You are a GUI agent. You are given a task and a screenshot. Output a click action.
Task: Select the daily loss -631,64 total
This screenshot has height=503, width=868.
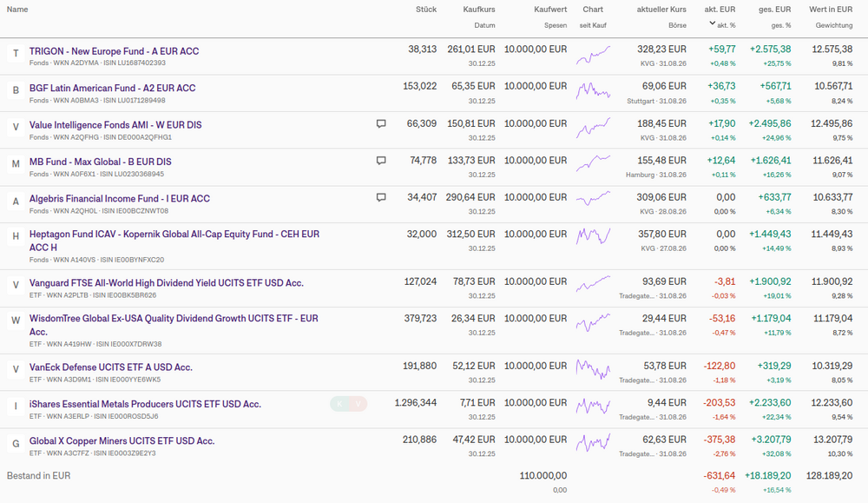point(720,475)
